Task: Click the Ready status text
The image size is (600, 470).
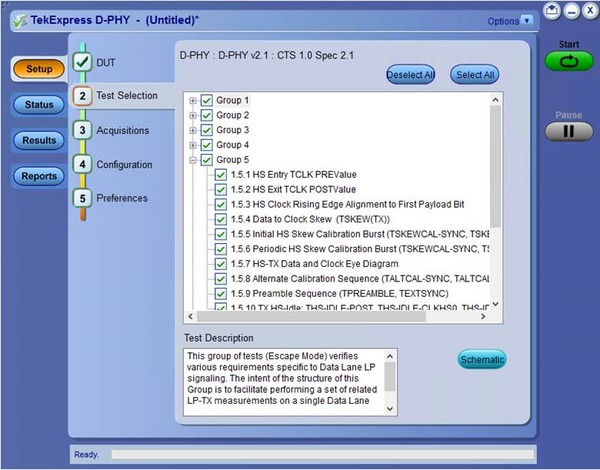Action: [x=86, y=454]
